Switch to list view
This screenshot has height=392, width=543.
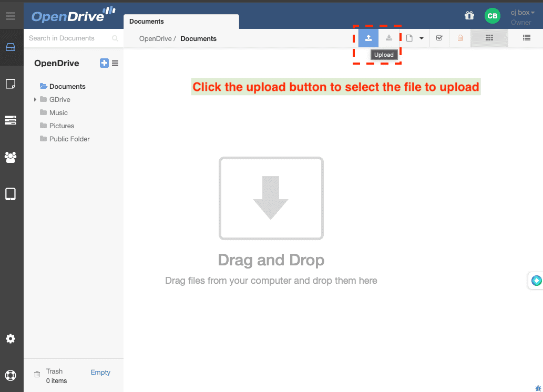[526, 38]
